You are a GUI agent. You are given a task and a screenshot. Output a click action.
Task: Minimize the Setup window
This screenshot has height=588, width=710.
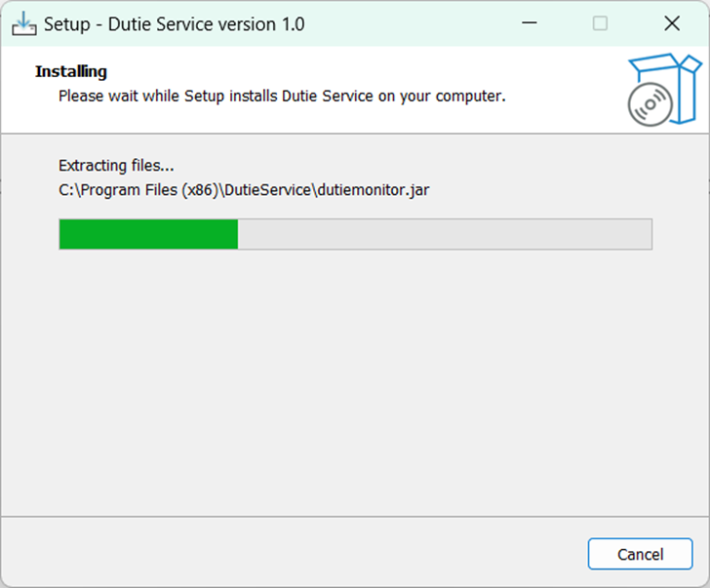530,23
